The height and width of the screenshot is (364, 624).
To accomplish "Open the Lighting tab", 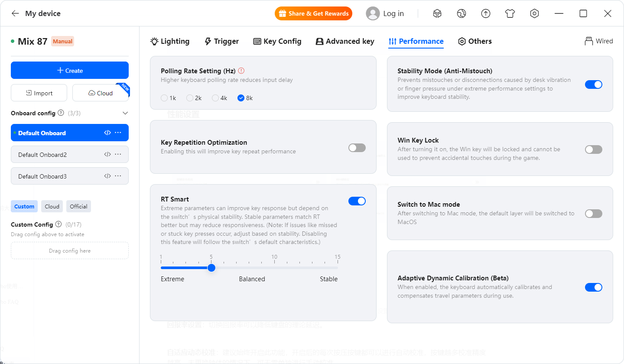I will (170, 41).
